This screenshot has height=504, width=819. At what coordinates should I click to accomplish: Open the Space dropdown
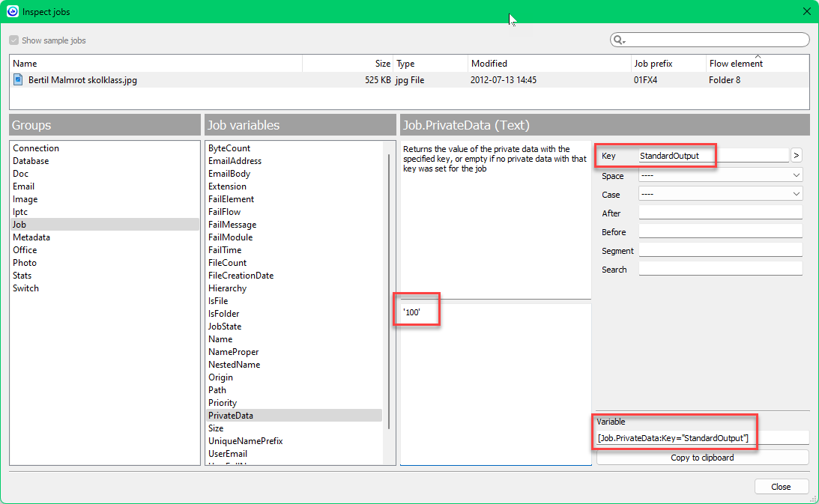click(x=719, y=175)
